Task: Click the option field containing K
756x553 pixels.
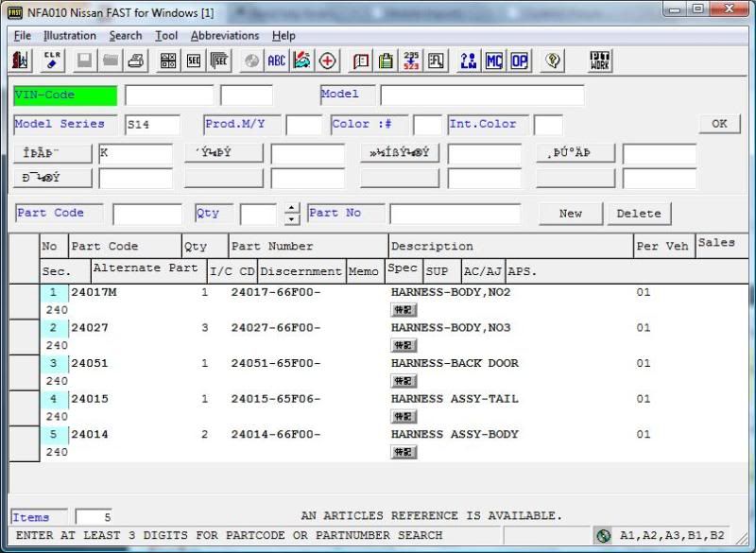Action: tap(135, 154)
